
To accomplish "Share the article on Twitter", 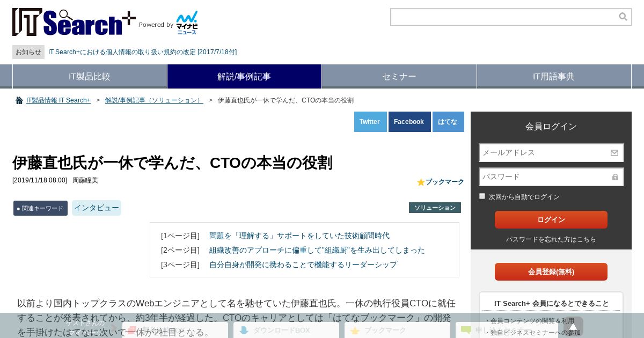I will tap(370, 122).
